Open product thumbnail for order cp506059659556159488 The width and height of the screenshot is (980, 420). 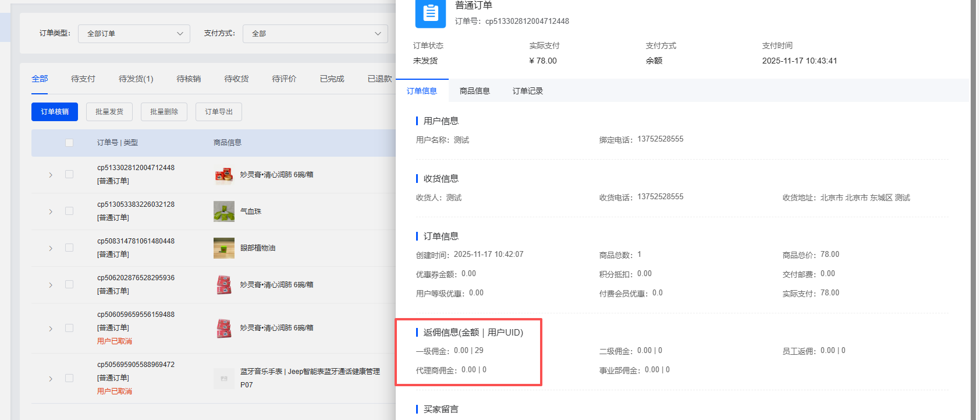(224, 328)
